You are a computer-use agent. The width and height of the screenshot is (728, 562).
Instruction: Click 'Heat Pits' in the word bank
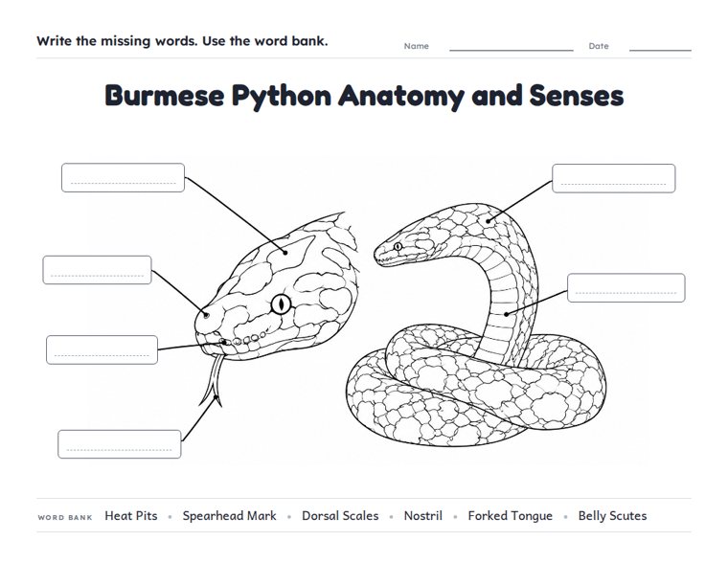(131, 516)
